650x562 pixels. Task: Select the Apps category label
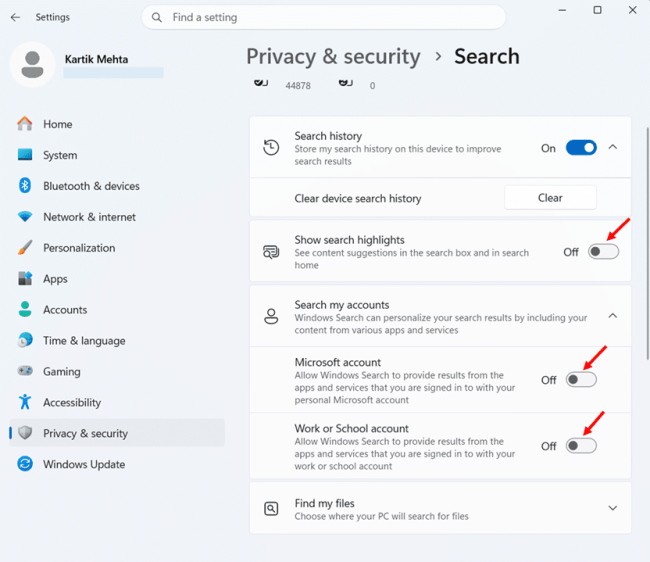coord(55,279)
